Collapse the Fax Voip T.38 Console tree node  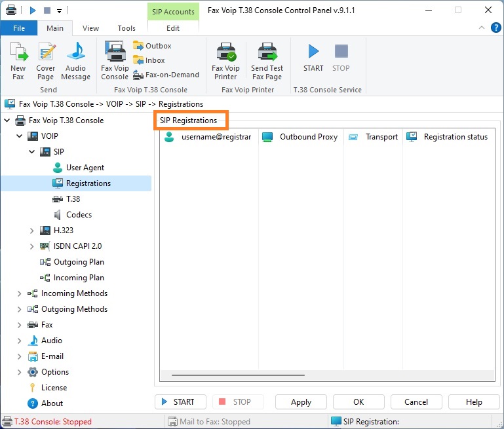(x=7, y=121)
